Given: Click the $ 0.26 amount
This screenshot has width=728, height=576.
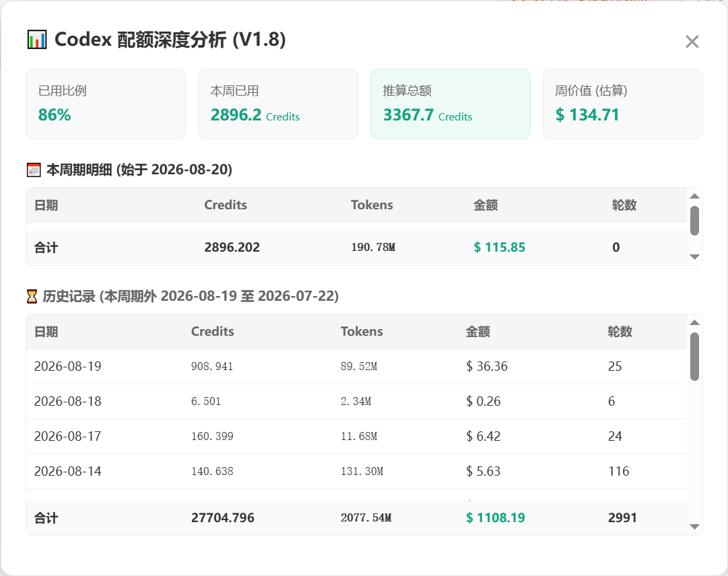Looking at the screenshot, I should (484, 401).
